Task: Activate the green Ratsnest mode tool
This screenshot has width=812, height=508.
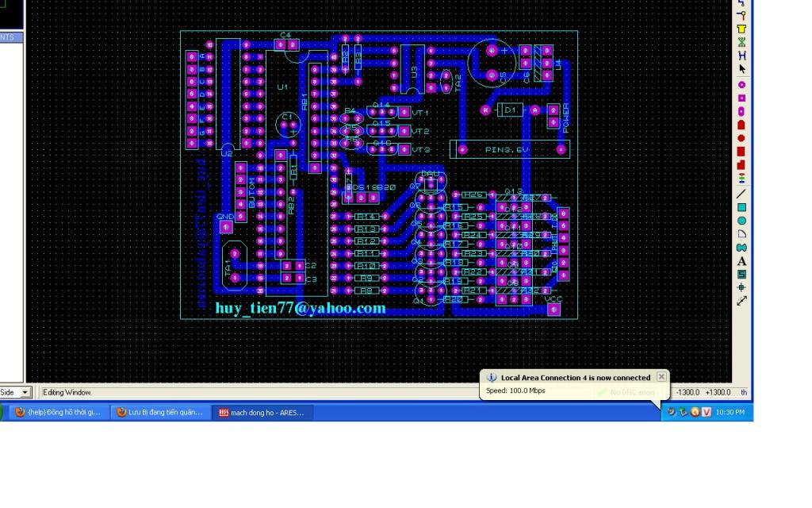Action: 741,42
